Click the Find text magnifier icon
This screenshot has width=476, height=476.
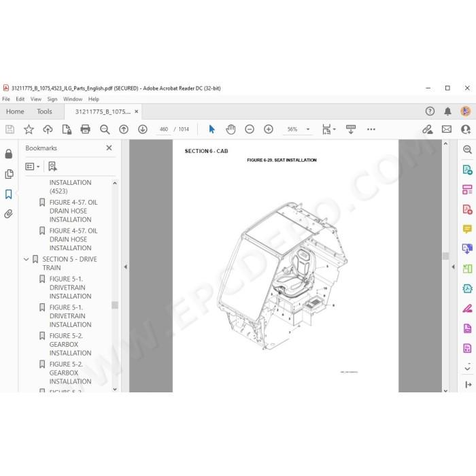(105, 129)
